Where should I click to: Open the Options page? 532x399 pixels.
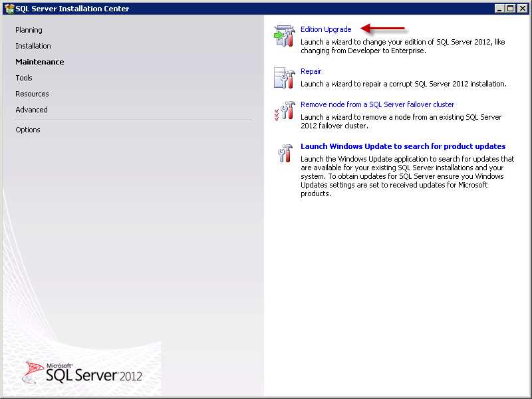pos(28,130)
